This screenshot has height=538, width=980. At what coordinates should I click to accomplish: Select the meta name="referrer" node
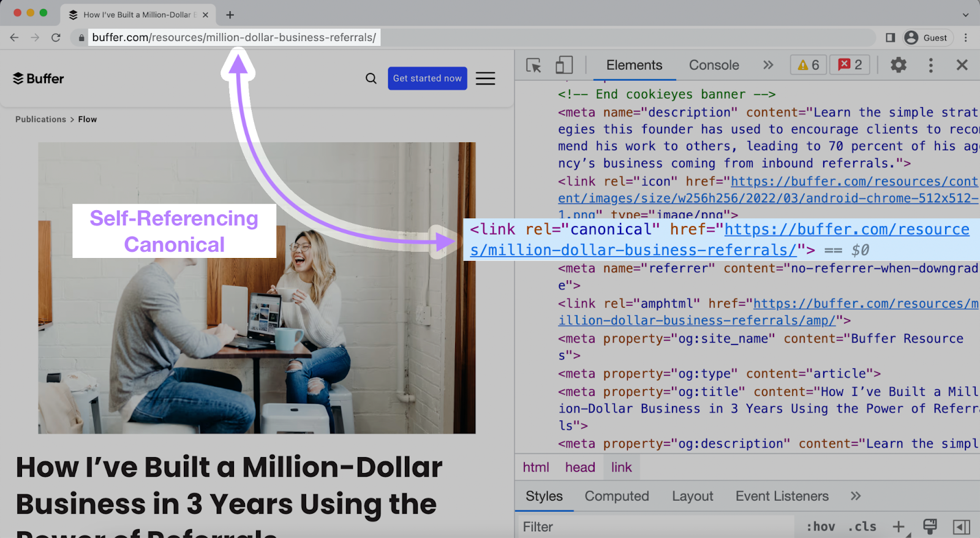click(x=768, y=277)
